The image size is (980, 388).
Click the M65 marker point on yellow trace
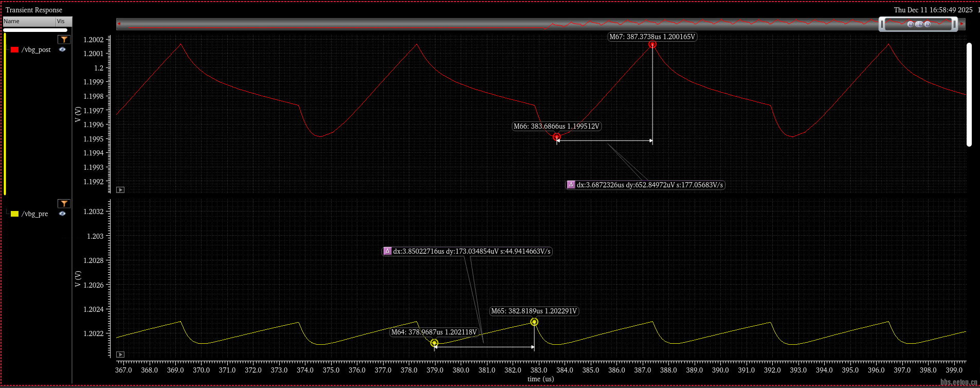tap(534, 322)
